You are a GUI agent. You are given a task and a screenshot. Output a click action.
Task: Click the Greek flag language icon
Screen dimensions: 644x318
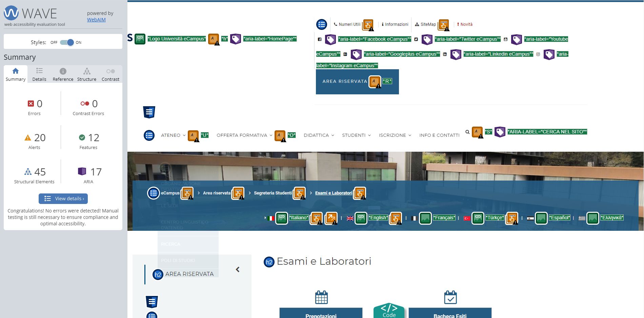coord(582,218)
